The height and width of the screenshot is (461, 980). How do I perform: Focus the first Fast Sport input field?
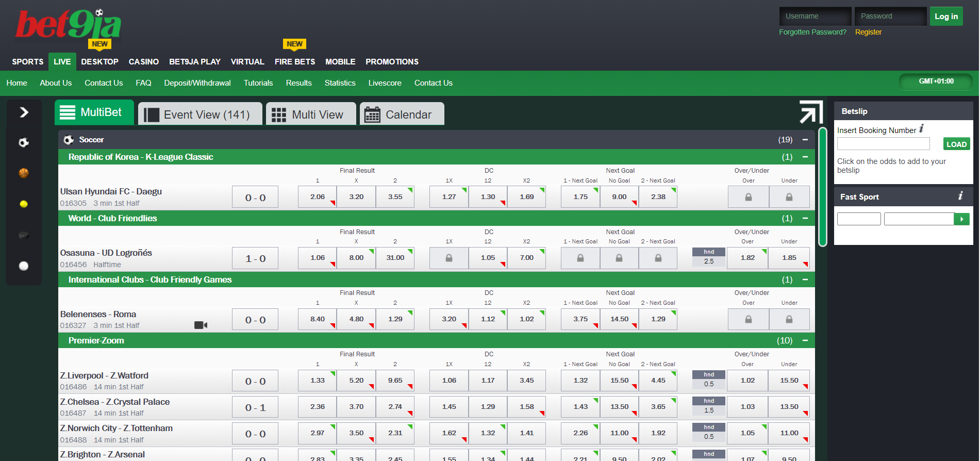pos(859,219)
